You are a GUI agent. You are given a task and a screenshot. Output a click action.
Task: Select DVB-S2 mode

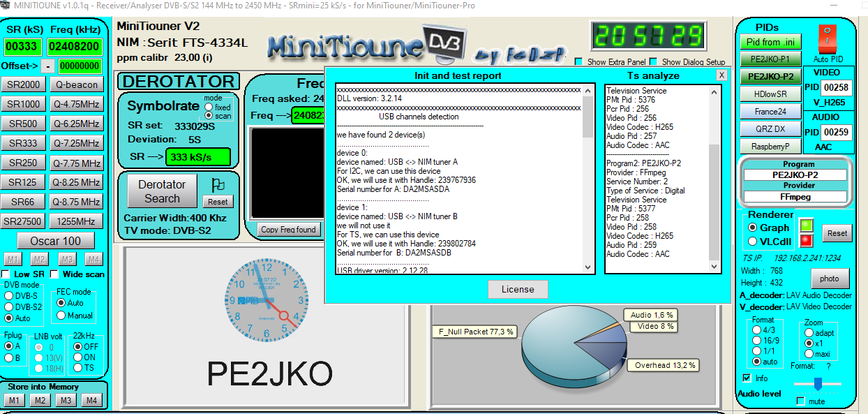(x=9, y=306)
